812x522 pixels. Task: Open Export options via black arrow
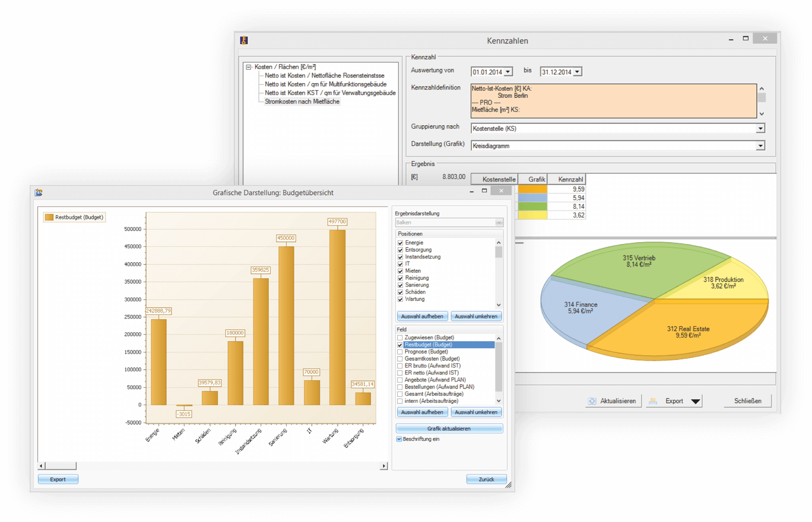[x=696, y=402]
